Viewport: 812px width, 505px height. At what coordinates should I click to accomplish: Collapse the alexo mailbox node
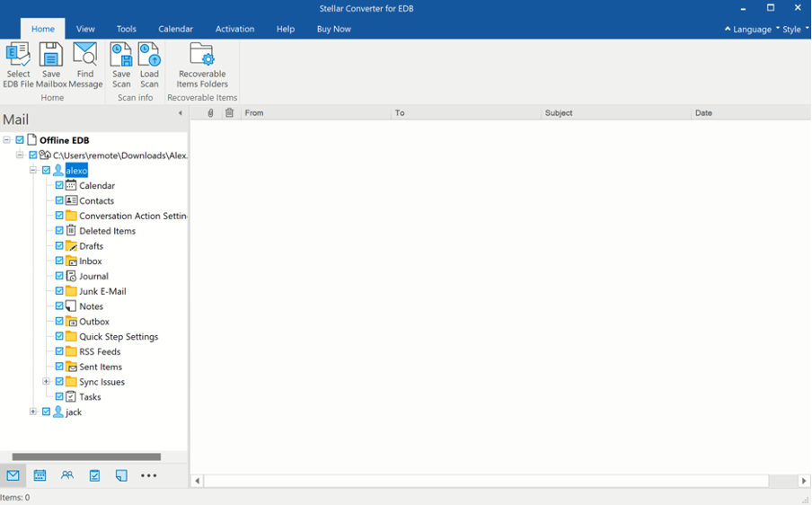(x=33, y=170)
